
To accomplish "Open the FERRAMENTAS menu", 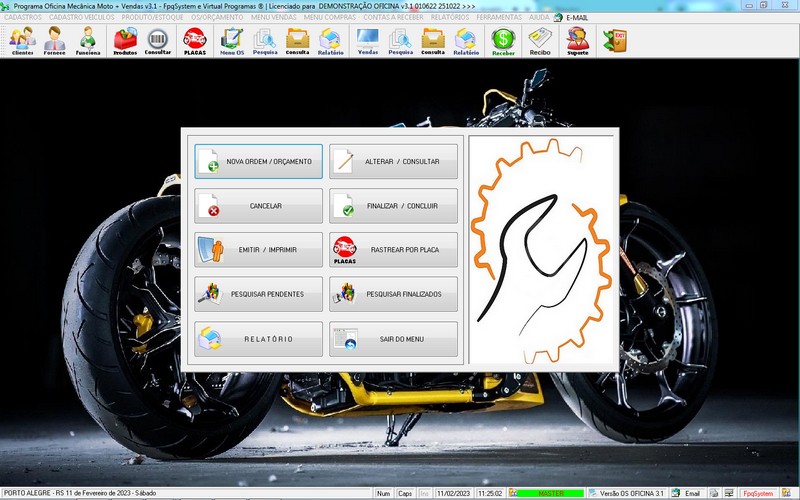I will tap(499, 17).
